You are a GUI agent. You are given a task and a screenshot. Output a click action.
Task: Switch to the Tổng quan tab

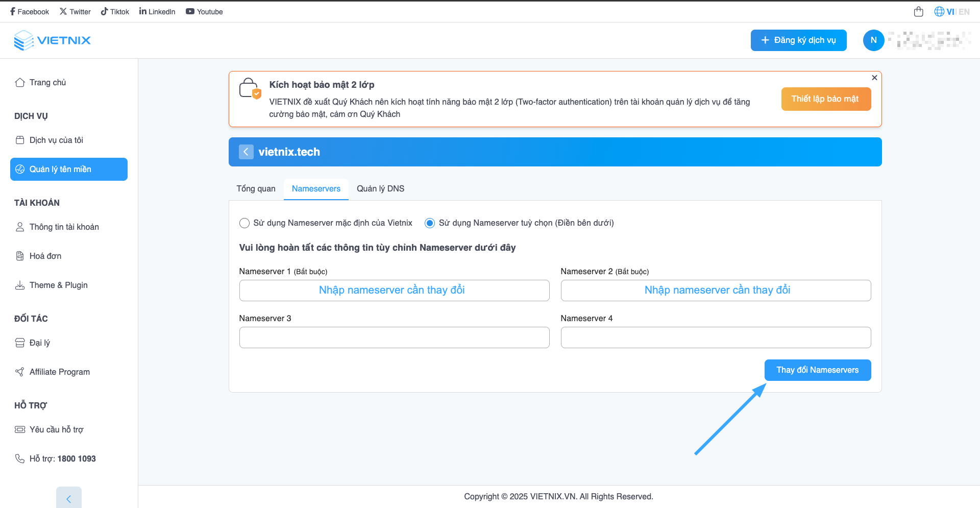pos(256,189)
